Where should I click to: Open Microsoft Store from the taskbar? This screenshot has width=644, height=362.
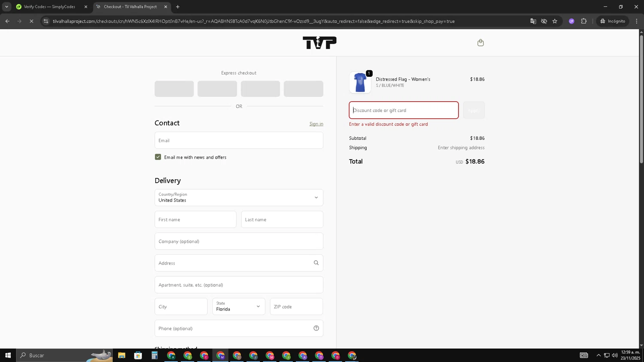(x=138, y=355)
